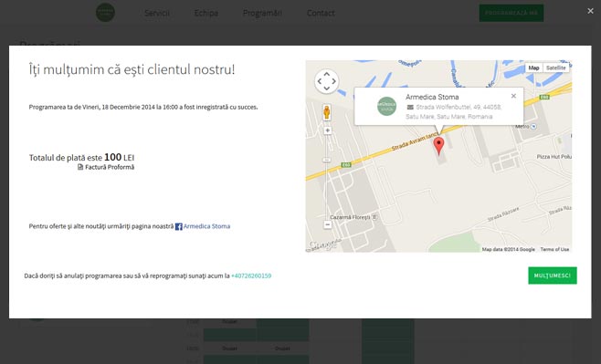This screenshot has height=364, width=601.
Task: Open Google Maps Terms of Use link
Action: (x=554, y=249)
